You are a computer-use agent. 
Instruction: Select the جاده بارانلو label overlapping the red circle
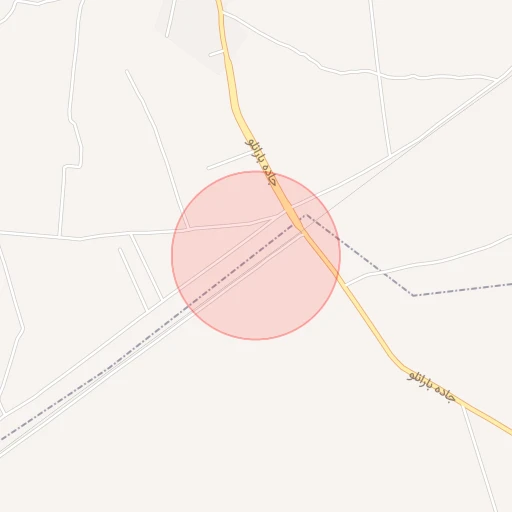pyautogui.click(x=261, y=162)
